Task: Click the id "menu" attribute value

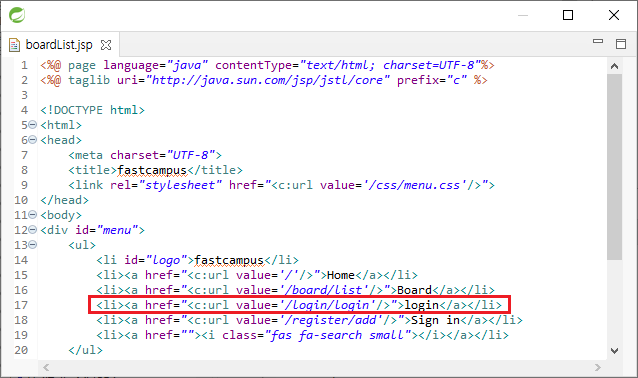Action: click(x=117, y=230)
